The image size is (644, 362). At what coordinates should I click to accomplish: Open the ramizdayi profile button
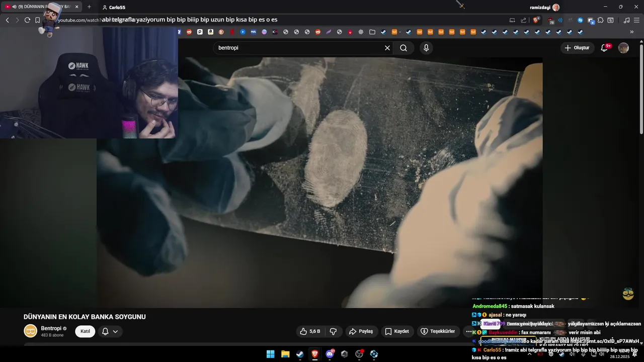coord(544,7)
